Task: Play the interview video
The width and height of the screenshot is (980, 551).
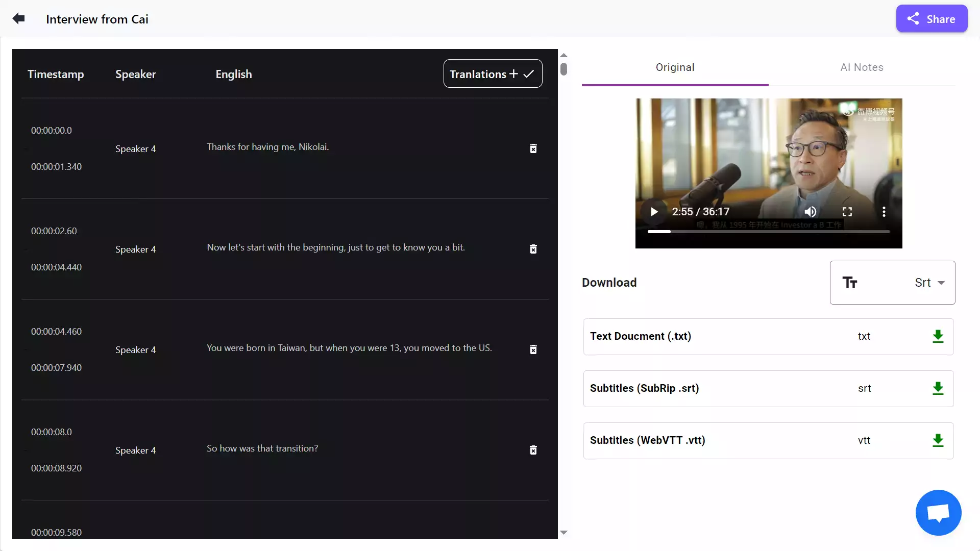Action: (654, 211)
